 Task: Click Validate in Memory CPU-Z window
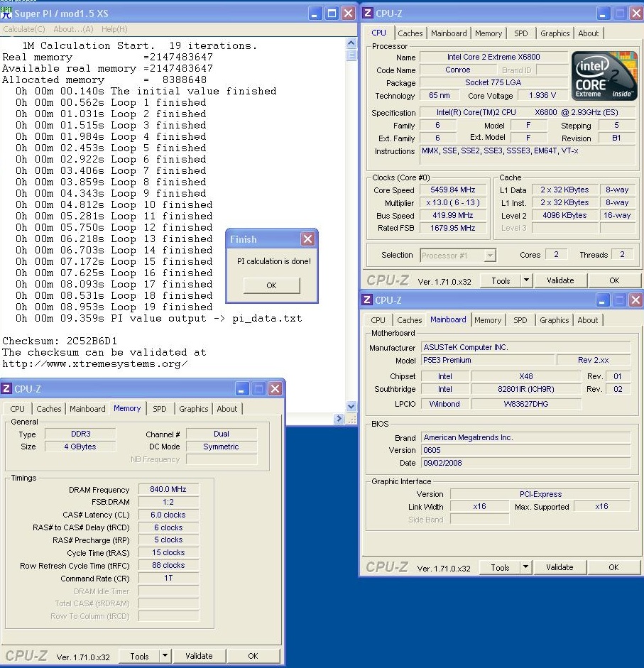[199, 656]
